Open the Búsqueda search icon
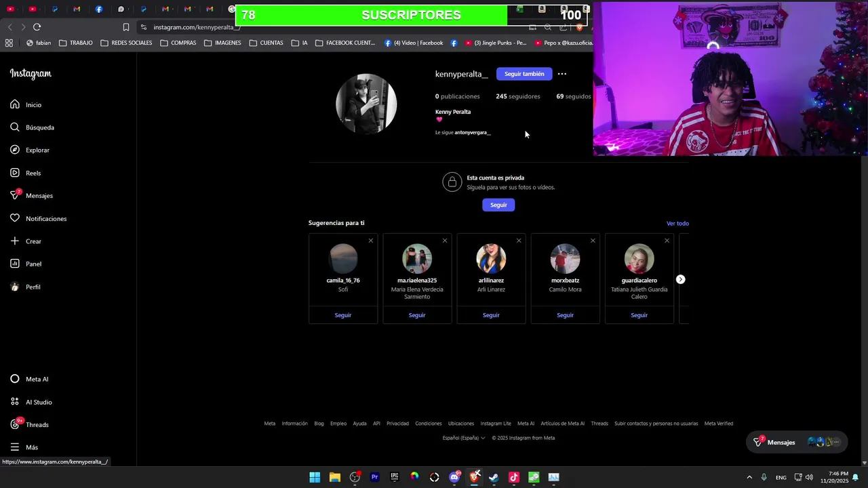Screen dimensions: 868x488 click(15, 127)
